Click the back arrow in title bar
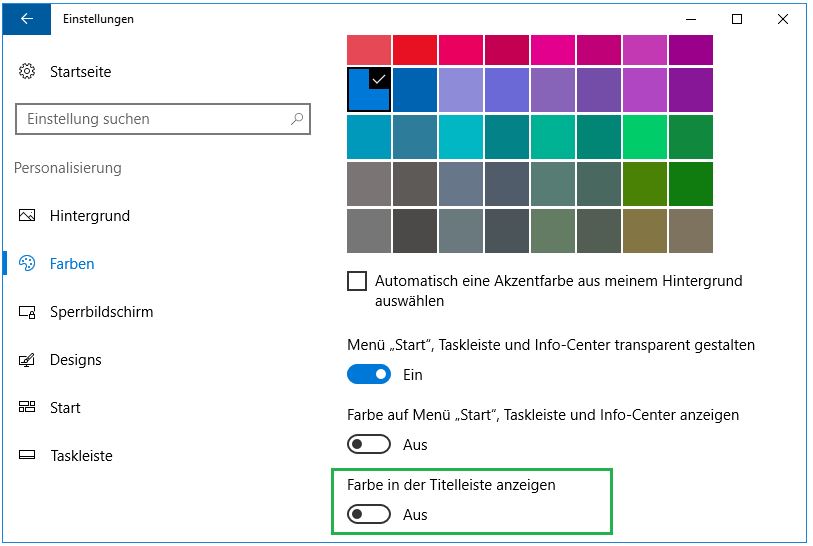 [x=26, y=19]
